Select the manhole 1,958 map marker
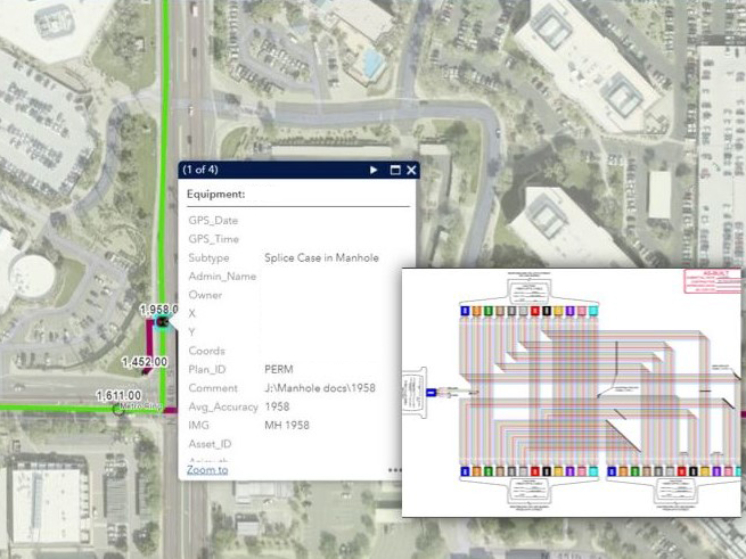This screenshot has width=746, height=559. (x=160, y=322)
